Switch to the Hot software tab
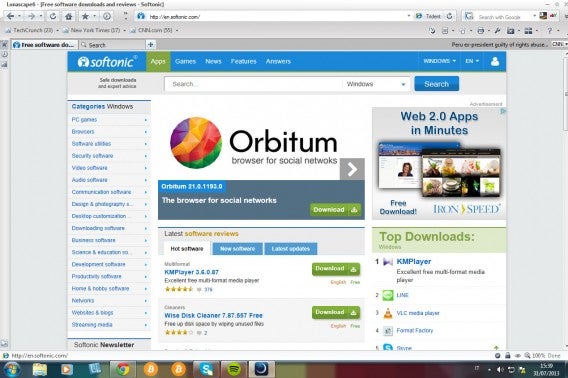 187,249
